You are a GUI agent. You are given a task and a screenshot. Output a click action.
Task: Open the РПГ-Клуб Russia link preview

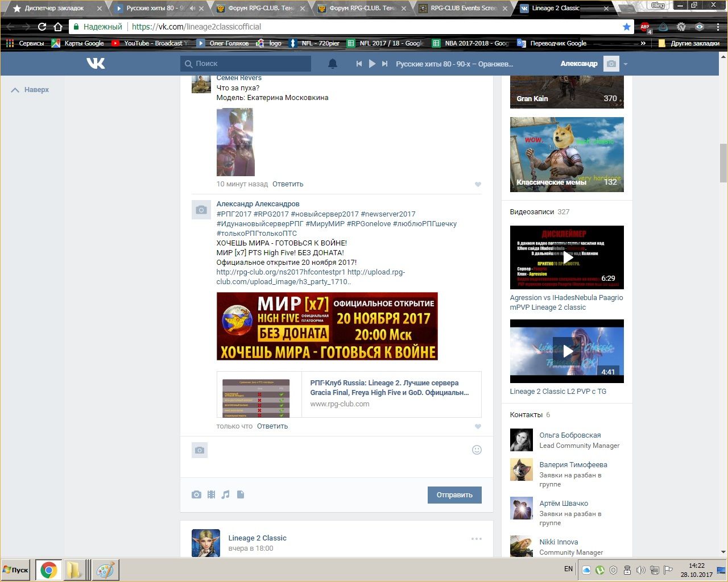349,394
